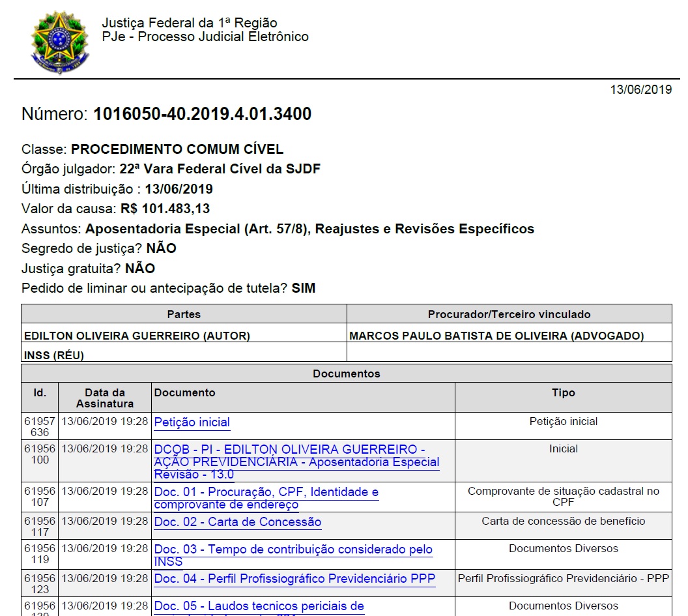Click the "Tipo" column header

pos(563,392)
